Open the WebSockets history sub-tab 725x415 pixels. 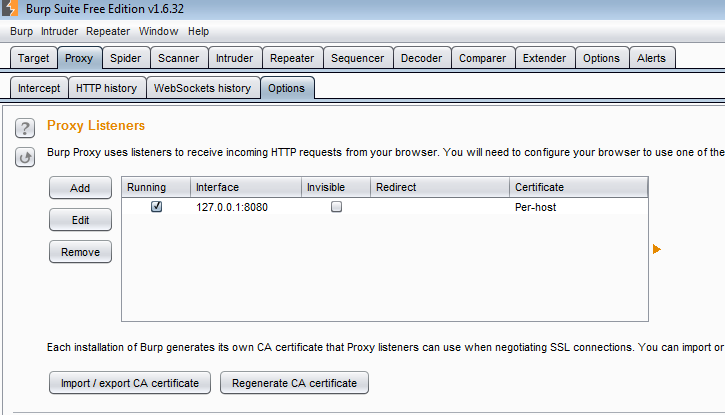click(202, 88)
